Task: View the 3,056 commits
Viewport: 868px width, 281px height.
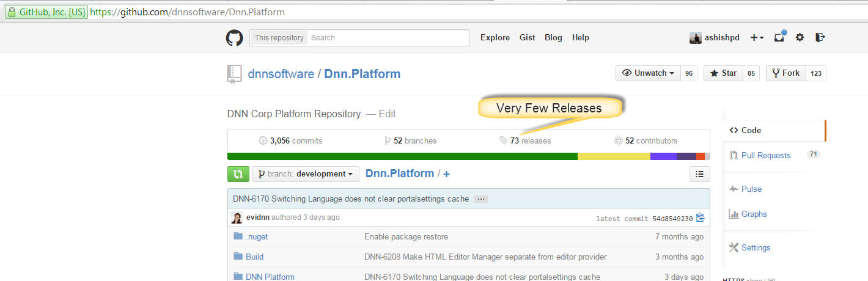Action: point(290,140)
